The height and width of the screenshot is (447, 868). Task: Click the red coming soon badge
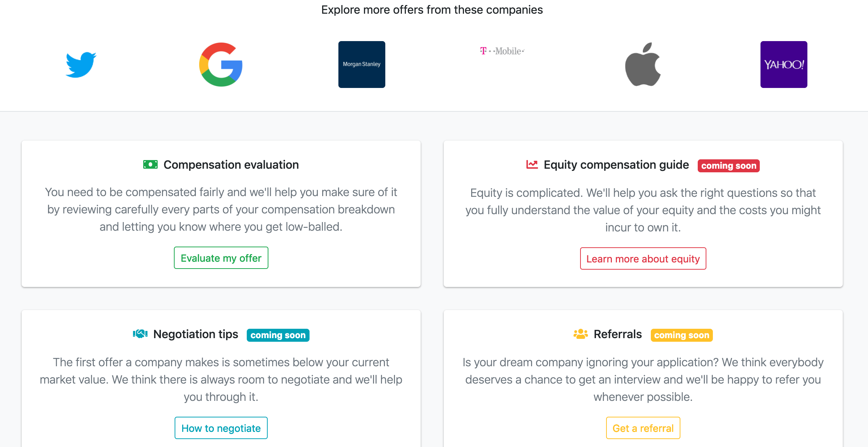728,165
